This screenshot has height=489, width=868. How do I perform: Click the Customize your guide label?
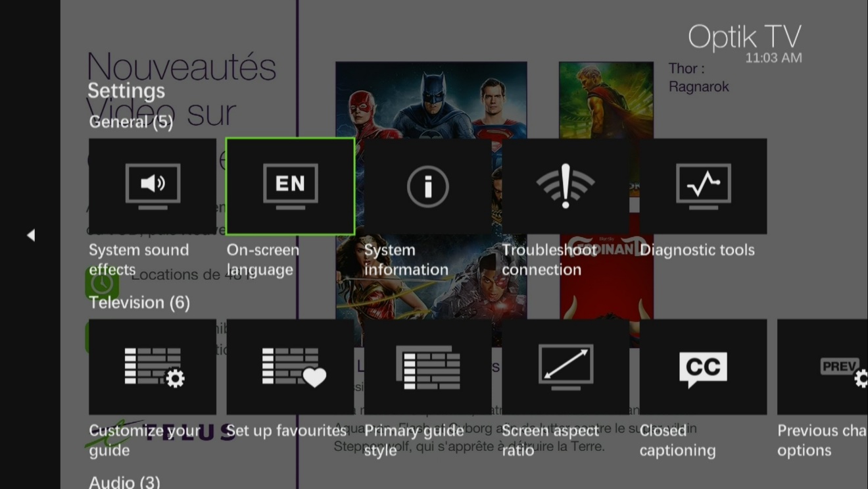(x=145, y=440)
